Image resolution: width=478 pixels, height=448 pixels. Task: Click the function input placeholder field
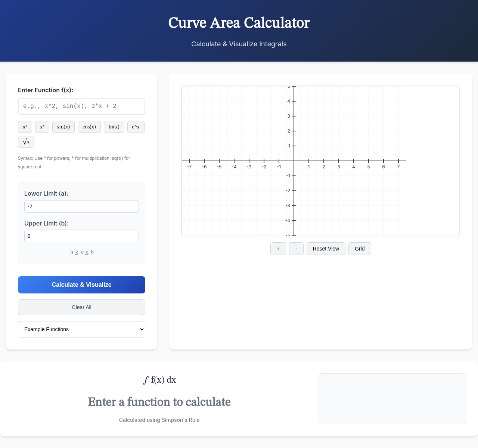tap(81, 106)
